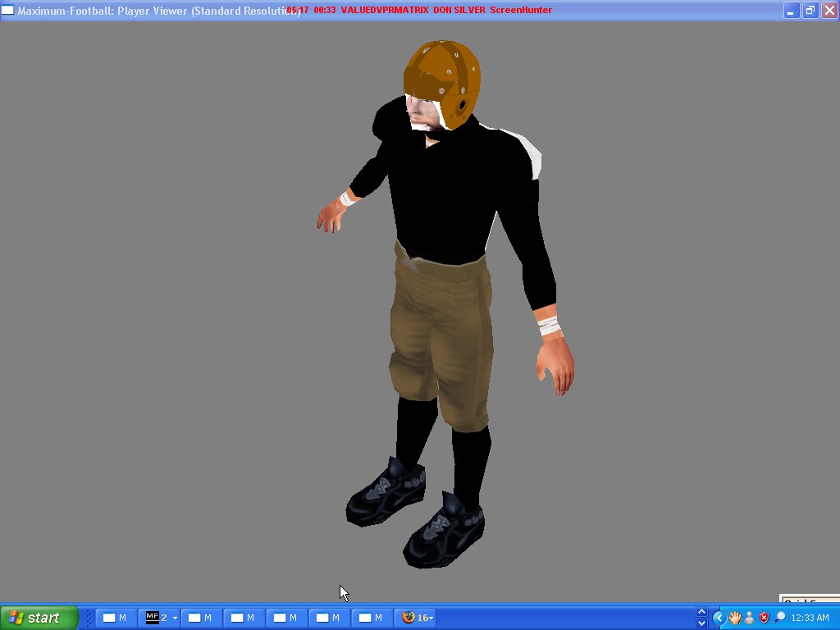Open the MF grouped taskbar button
840x630 pixels.
[160, 618]
